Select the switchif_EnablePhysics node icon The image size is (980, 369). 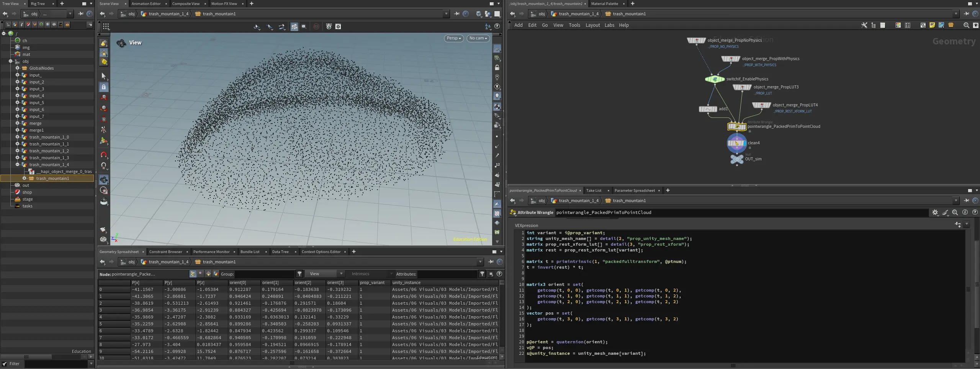point(715,79)
